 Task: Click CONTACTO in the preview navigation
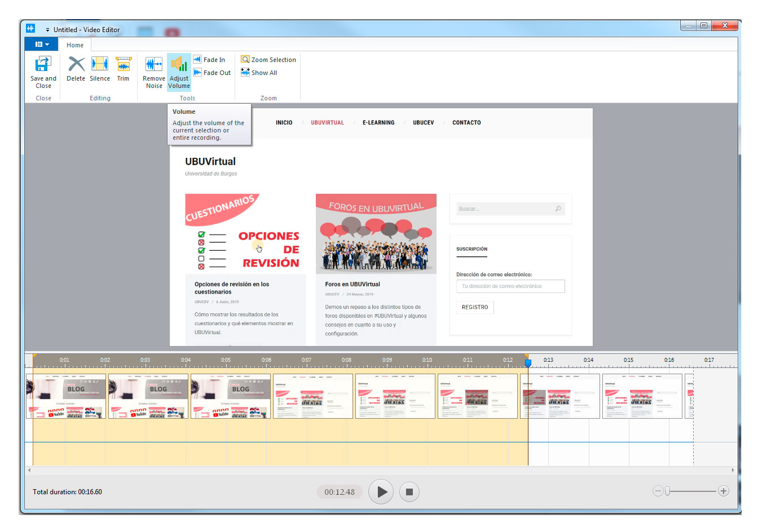coord(466,123)
